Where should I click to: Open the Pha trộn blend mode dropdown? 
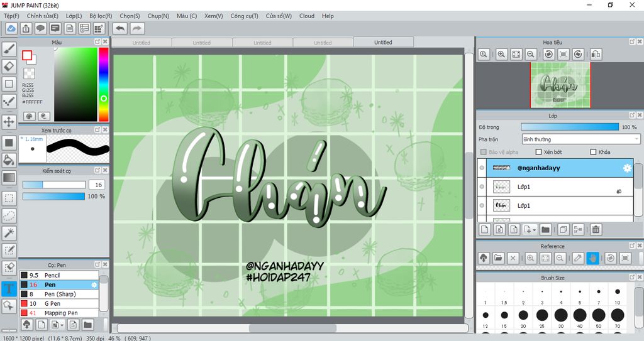click(x=580, y=139)
